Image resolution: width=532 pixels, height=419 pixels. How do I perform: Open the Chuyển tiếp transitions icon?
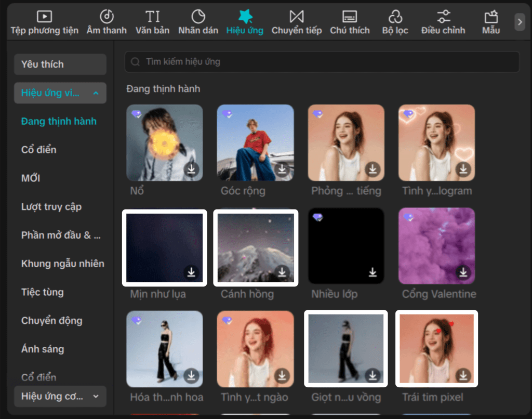[x=297, y=16]
